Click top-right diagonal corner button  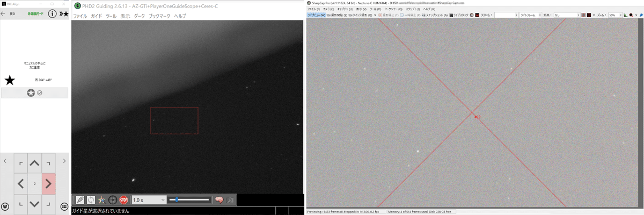48,163
